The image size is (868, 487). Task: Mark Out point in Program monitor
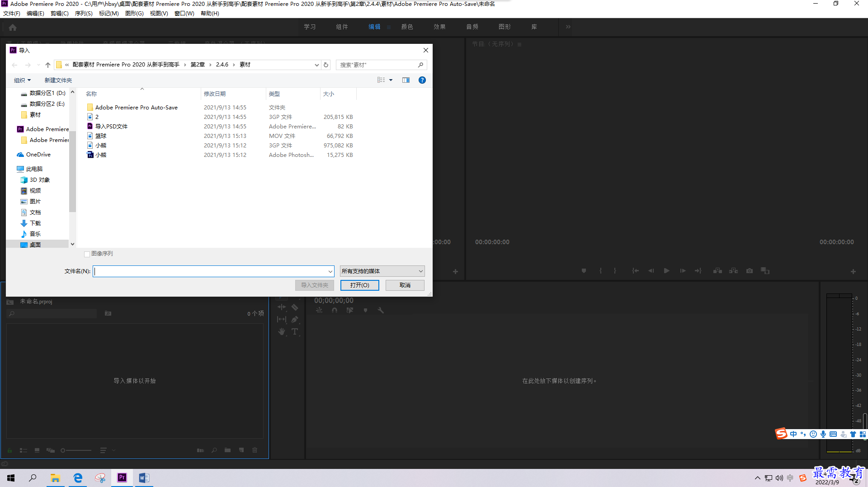coord(615,271)
